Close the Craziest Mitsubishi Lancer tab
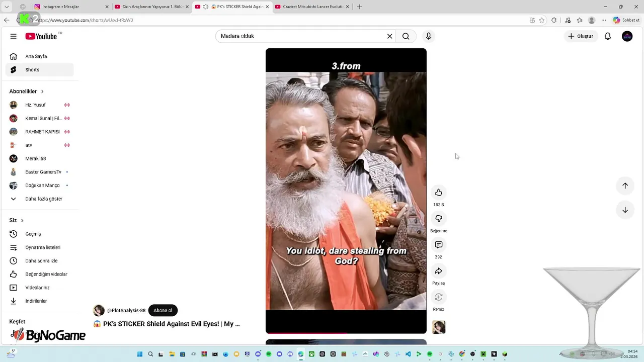This screenshot has height=362, width=644. point(348,7)
